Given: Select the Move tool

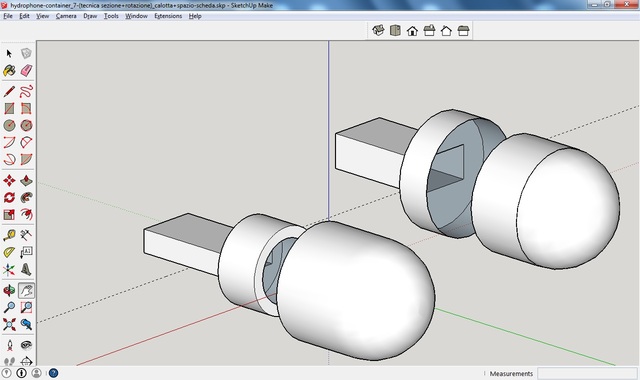Looking at the screenshot, I should [x=9, y=180].
